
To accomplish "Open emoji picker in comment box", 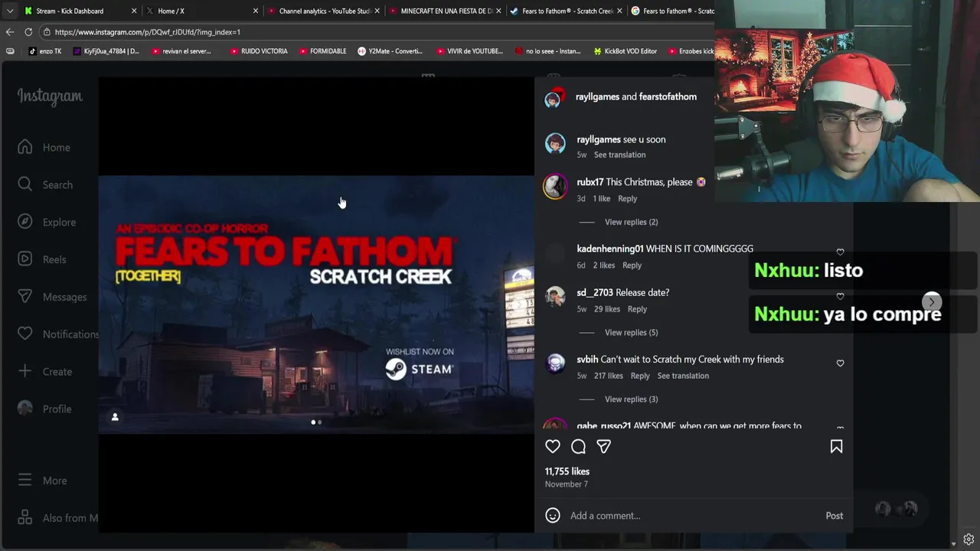I will pyautogui.click(x=553, y=515).
